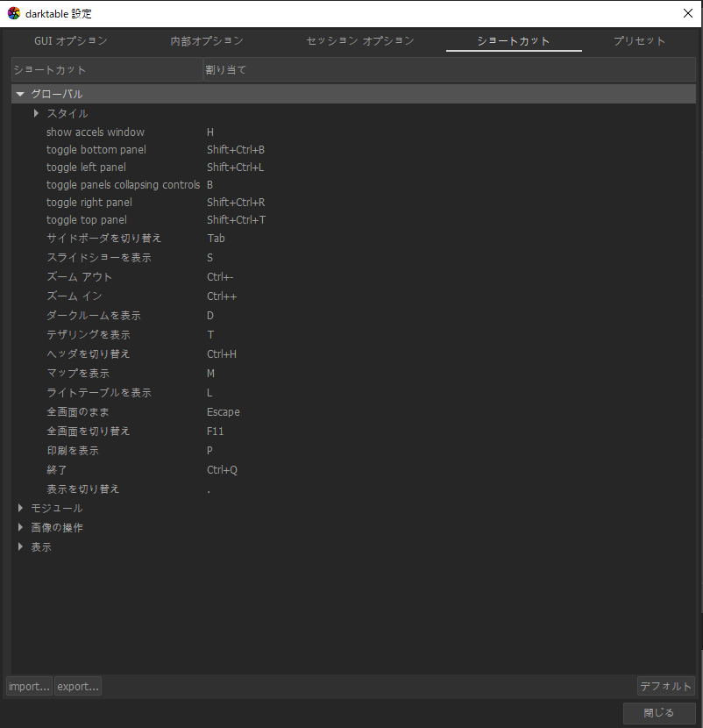Click the Ctrl+Q assignment value

222,470
